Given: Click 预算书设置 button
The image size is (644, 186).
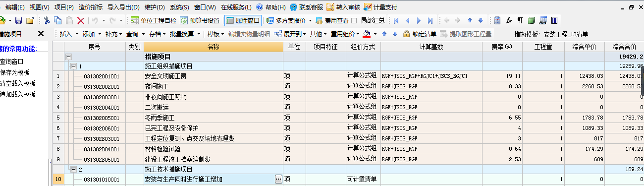Looking at the screenshot, I should (x=200, y=20).
